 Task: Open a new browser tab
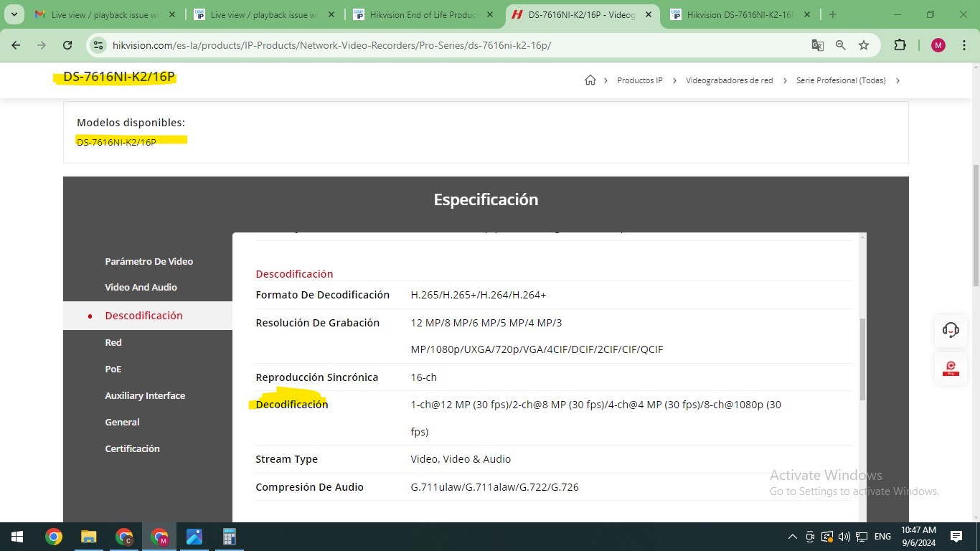coord(832,14)
